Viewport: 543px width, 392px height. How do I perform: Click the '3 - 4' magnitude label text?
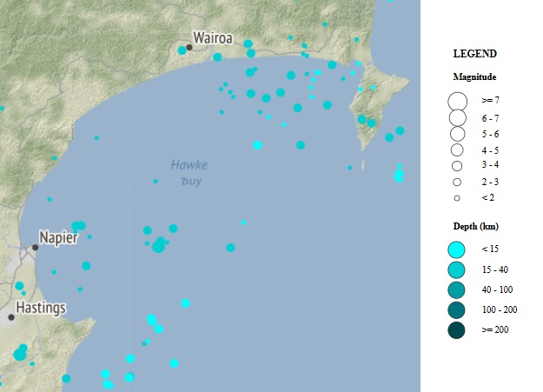(x=490, y=164)
